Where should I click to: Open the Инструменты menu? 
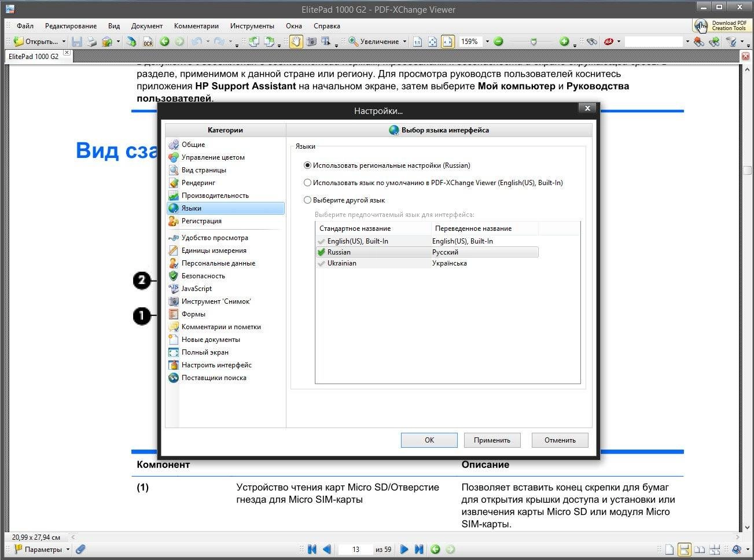[x=252, y=26]
